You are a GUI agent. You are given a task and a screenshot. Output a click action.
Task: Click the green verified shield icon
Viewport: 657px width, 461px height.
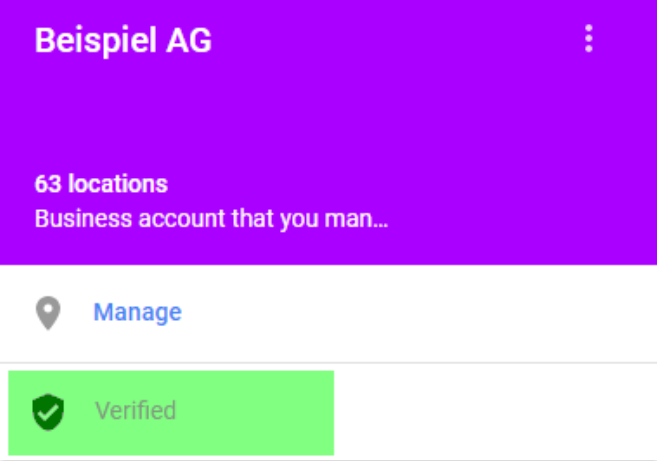click(48, 411)
